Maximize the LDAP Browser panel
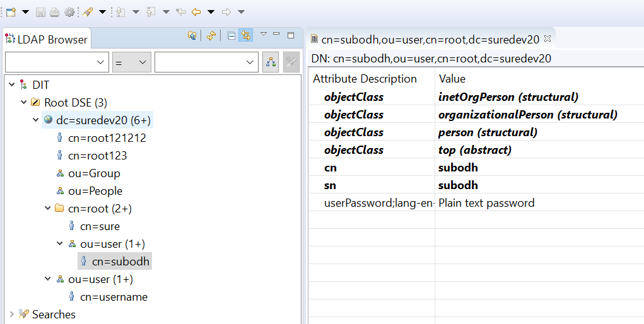The width and height of the screenshot is (644, 324). [291, 35]
